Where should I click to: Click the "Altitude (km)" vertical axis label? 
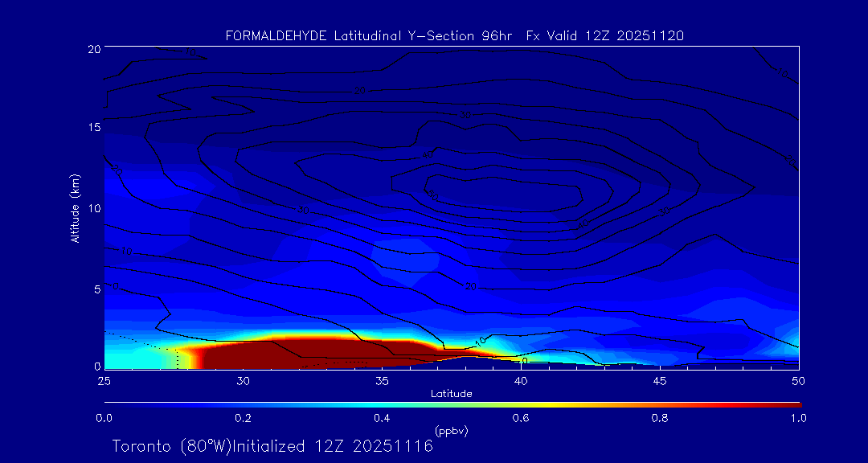pyautogui.click(x=75, y=208)
